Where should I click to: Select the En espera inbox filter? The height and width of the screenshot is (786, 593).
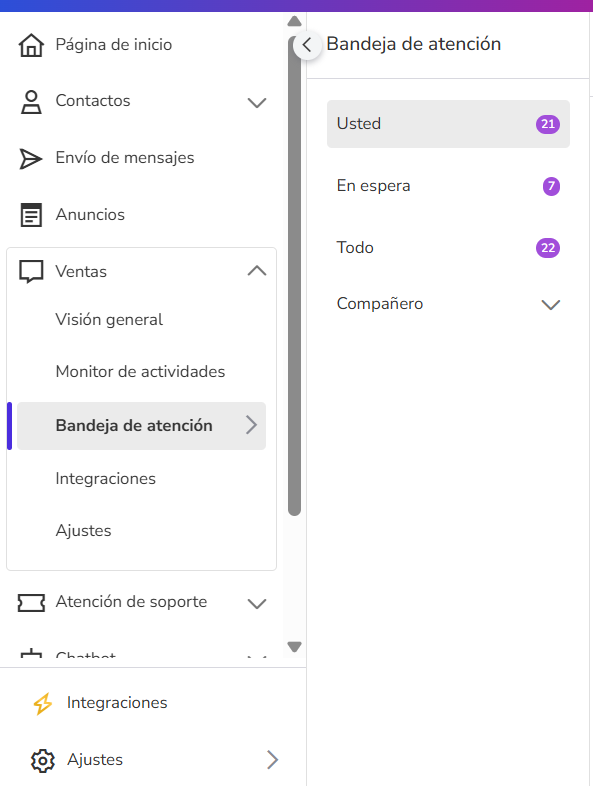(448, 186)
